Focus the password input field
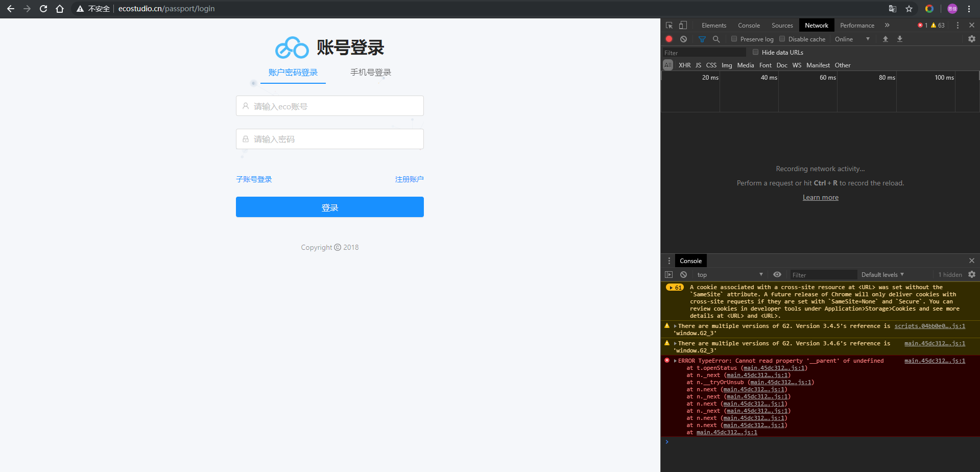 330,139
